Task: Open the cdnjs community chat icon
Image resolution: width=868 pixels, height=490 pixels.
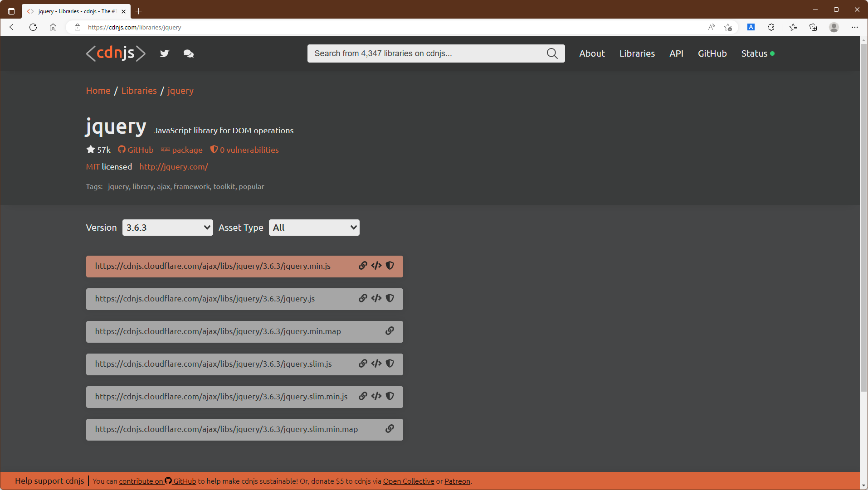Action: (x=189, y=53)
